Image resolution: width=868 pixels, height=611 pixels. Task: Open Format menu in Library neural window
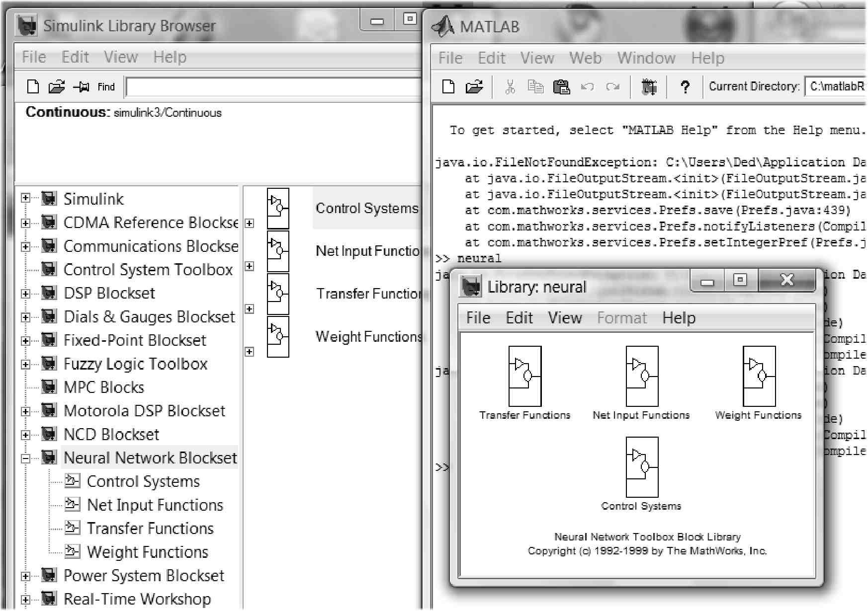click(x=622, y=318)
